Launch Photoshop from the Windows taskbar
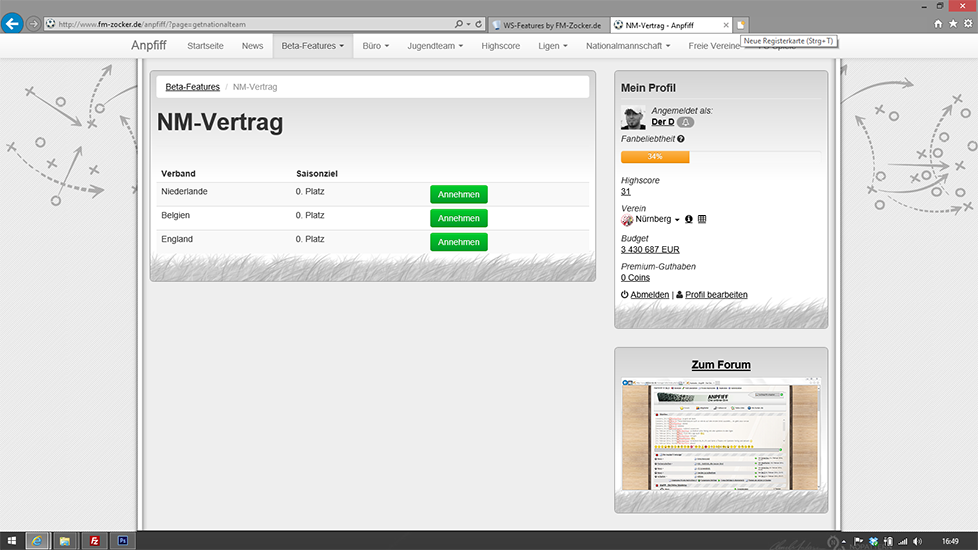The image size is (978, 550). tap(123, 540)
